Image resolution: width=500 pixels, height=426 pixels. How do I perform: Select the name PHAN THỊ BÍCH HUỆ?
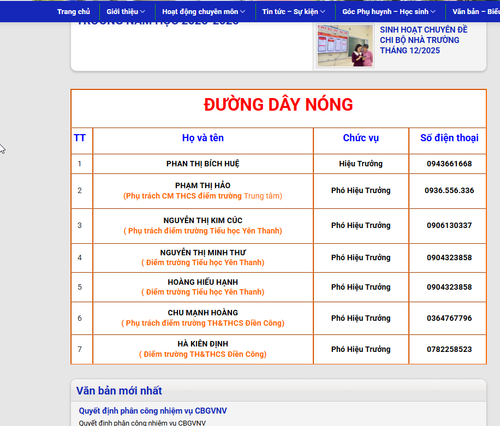click(x=203, y=164)
